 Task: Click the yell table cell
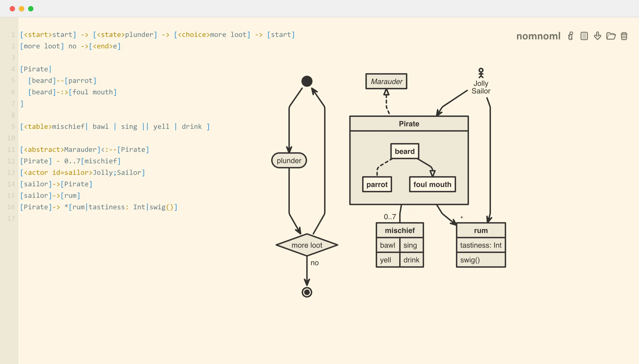(x=388, y=260)
